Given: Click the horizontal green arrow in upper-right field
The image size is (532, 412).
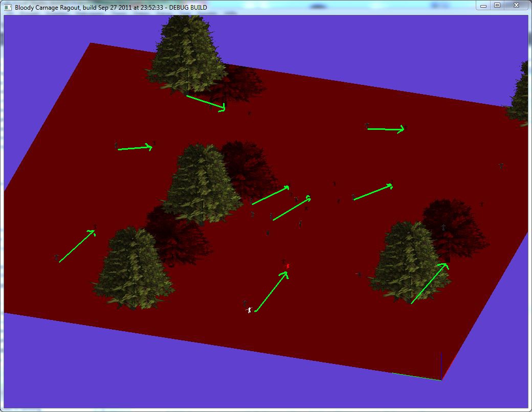Looking at the screenshot, I should pos(385,129).
